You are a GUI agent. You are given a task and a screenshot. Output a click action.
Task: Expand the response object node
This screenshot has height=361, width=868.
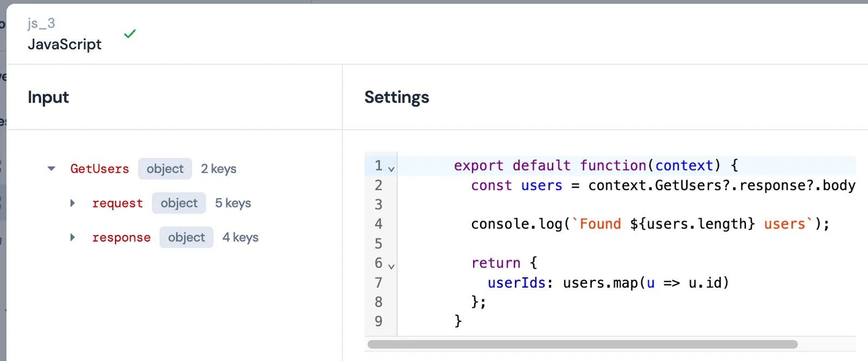click(73, 237)
